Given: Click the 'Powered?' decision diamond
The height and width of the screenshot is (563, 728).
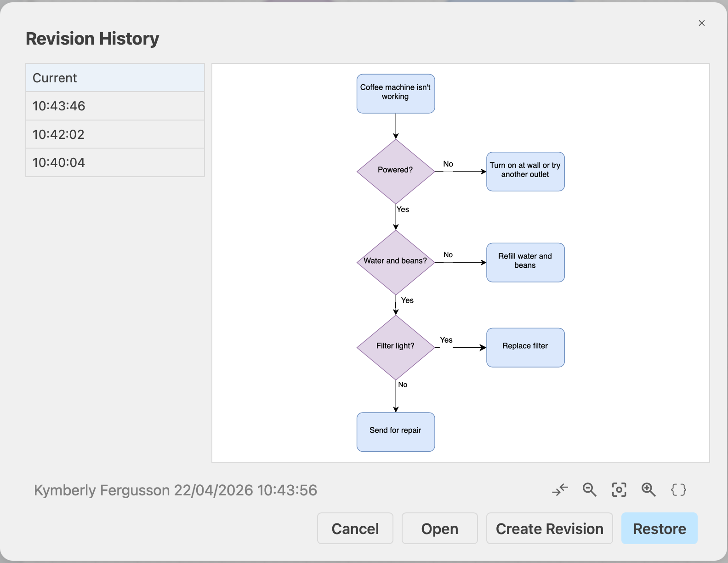Looking at the screenshot, I should [x=396, y=172].
